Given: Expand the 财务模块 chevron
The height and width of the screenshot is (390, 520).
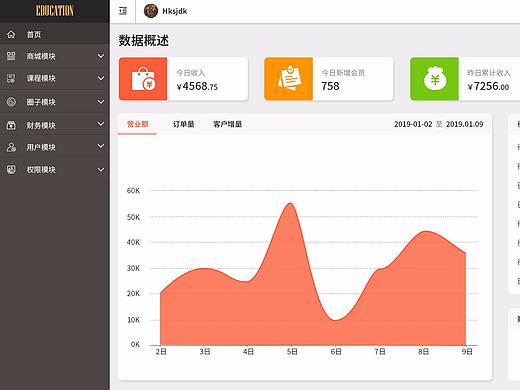Looking at the screenshot, I should click(x=101, y=124).
